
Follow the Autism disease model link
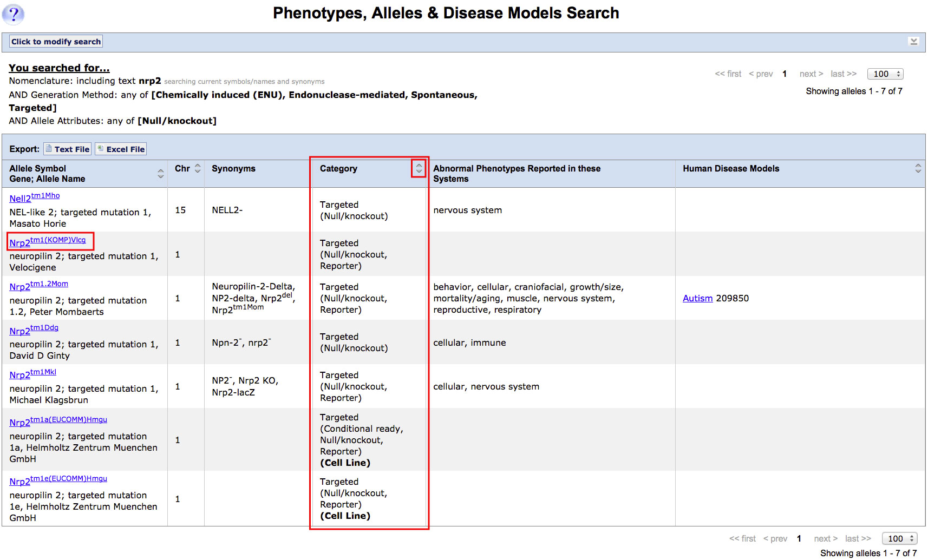point(697,298)
